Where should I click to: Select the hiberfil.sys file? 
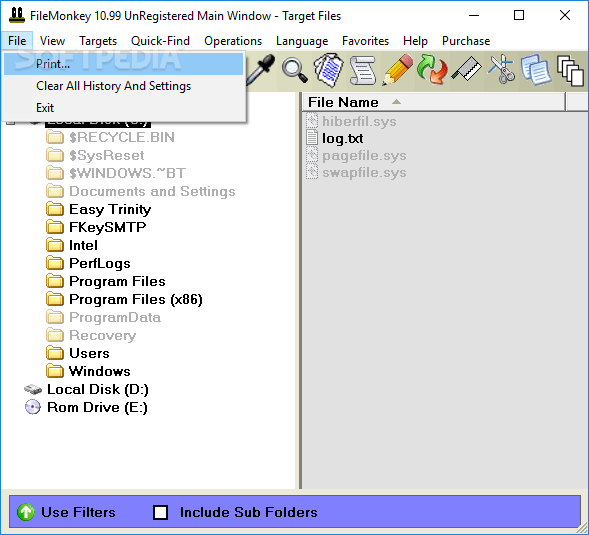click(359, 121)
